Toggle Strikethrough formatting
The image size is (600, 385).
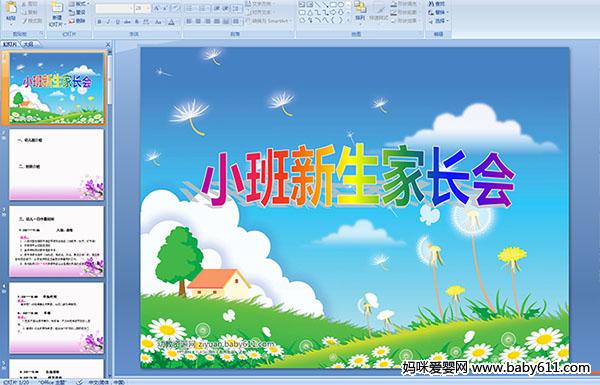(x=127, y=22)
